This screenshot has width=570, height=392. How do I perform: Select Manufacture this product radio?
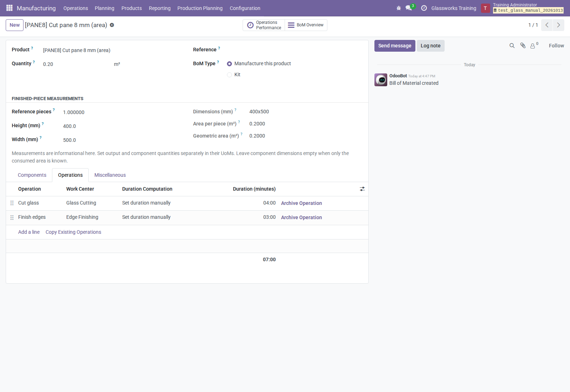pos(229,64)
